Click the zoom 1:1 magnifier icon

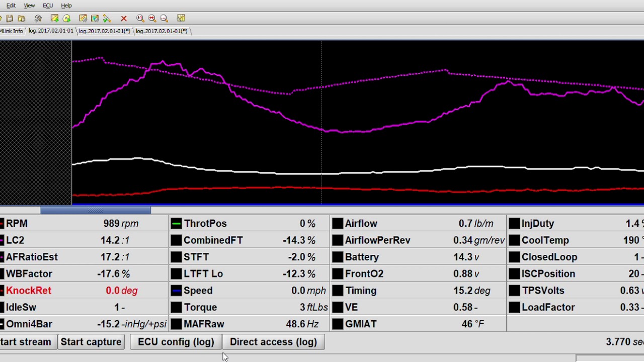coord(140,18)
